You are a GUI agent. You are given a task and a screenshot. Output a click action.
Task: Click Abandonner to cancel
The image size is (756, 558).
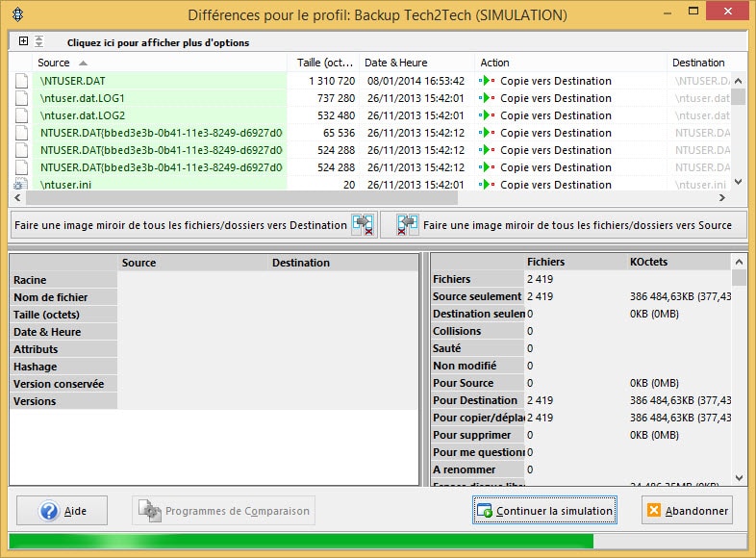687,511
